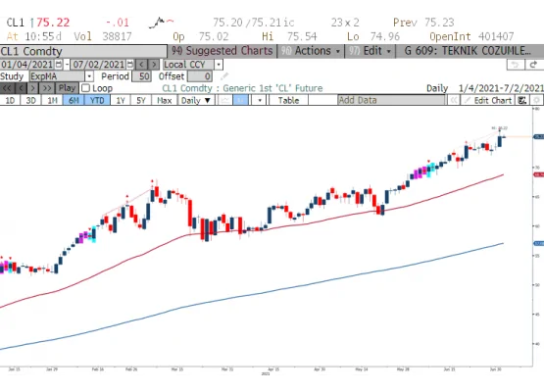Shift date range backward with left arrow

(141, 65)
